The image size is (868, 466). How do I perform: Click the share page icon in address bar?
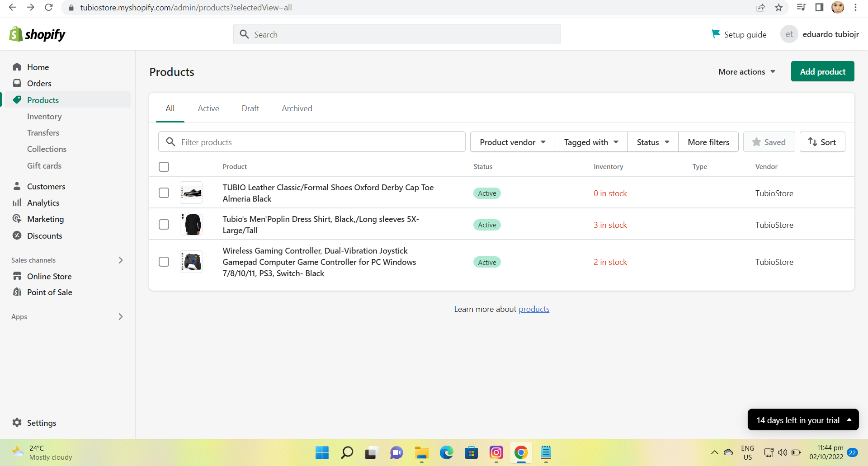point(760,8)
